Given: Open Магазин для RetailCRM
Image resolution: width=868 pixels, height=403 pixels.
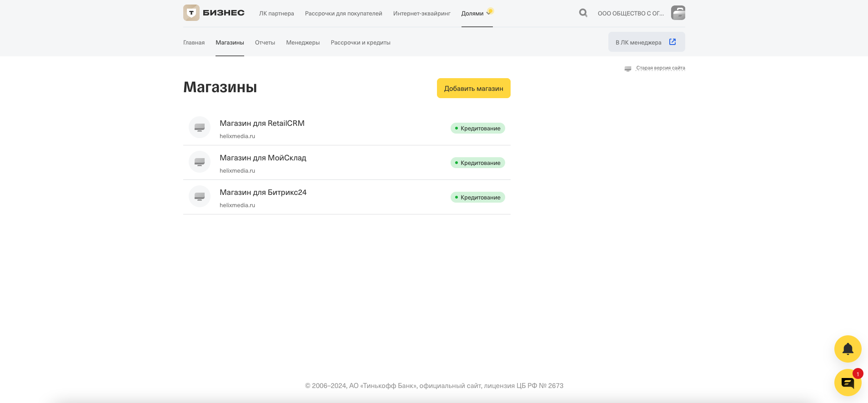Looking at the screenshot, I should (262, 123).
